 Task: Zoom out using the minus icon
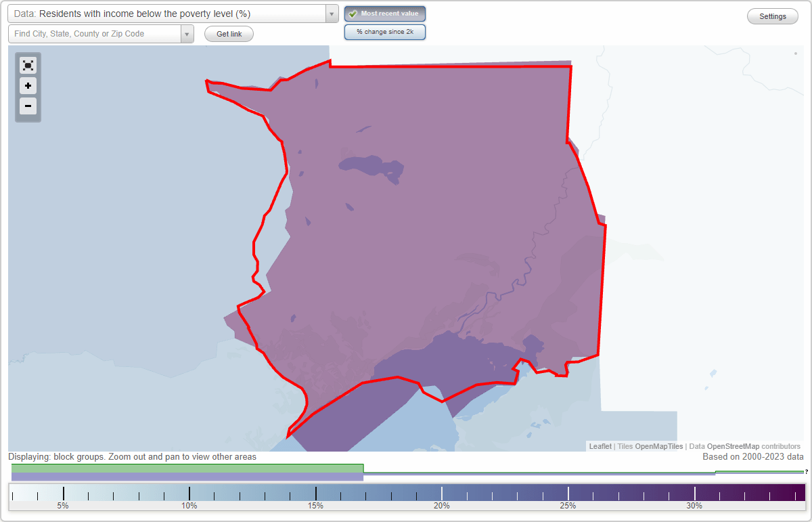[x=28, y=106]
